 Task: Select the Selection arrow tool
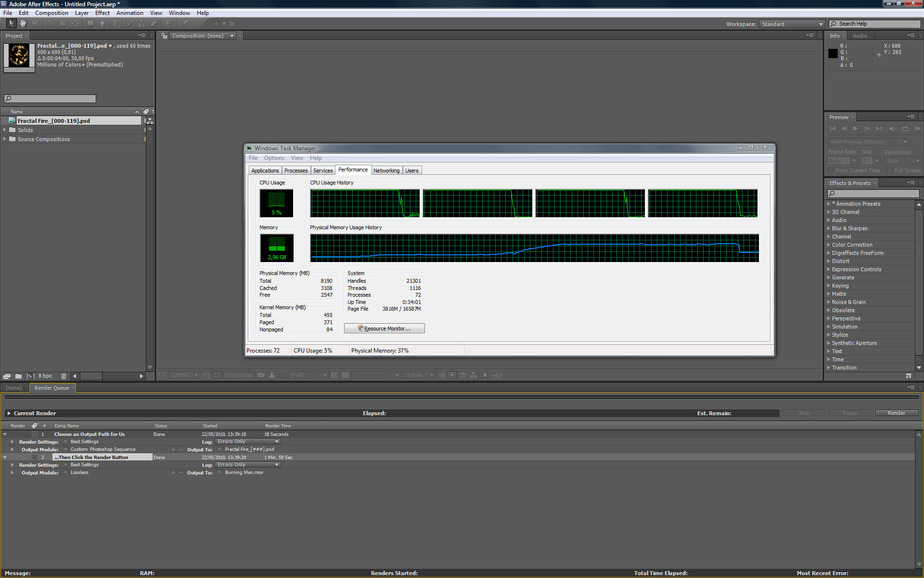[x=11, y=23]
